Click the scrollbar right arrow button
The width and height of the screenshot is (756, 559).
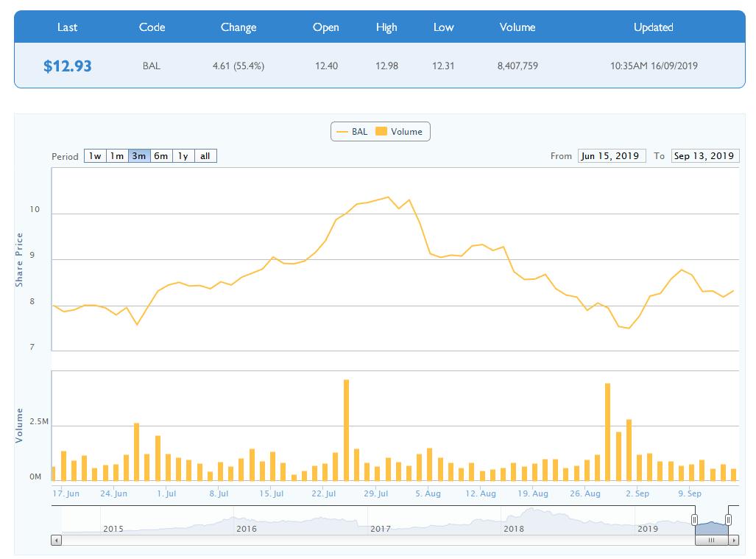(x=733, y=540)
